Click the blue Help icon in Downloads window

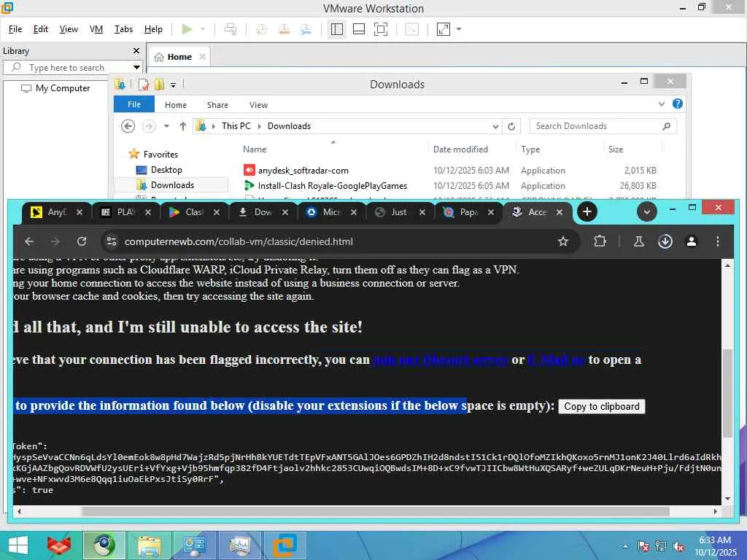click(678, 104)
